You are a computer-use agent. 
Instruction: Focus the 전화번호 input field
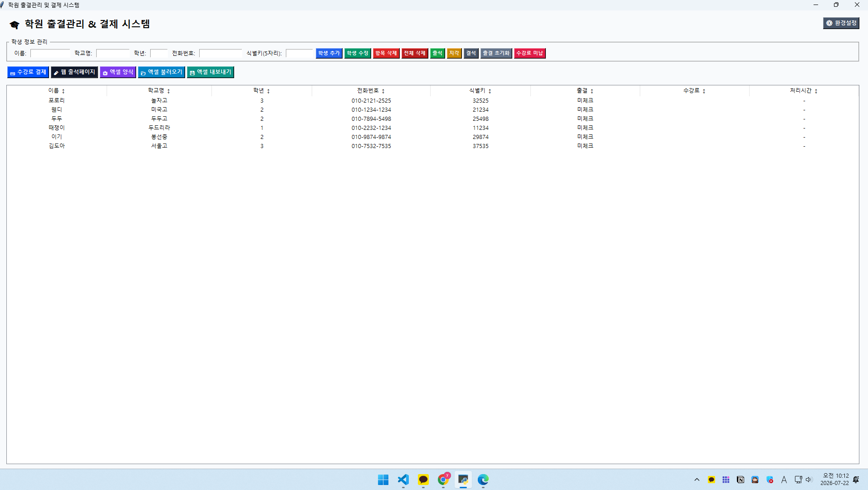(221, 54)
